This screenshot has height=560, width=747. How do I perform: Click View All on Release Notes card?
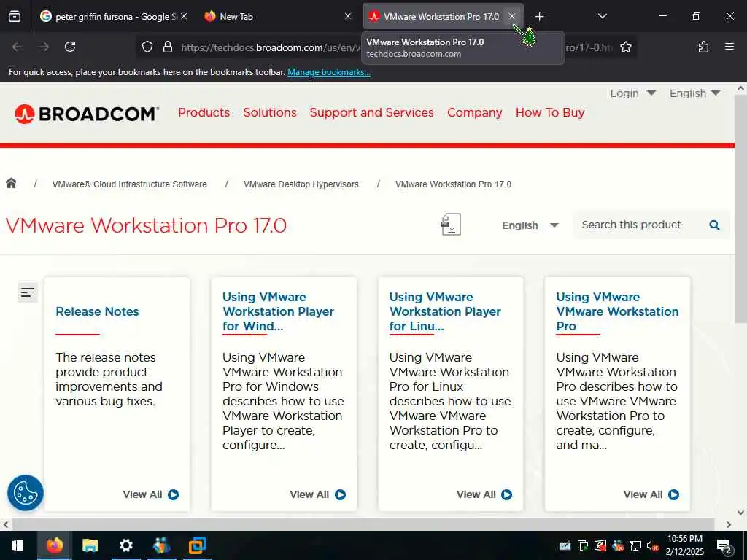coord(150,495)
